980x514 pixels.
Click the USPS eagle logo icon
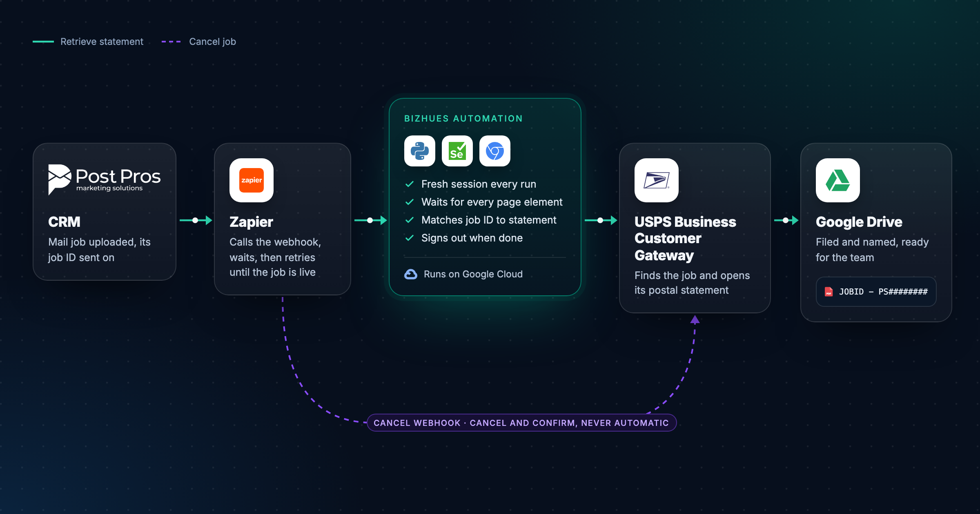coord(657,180)
